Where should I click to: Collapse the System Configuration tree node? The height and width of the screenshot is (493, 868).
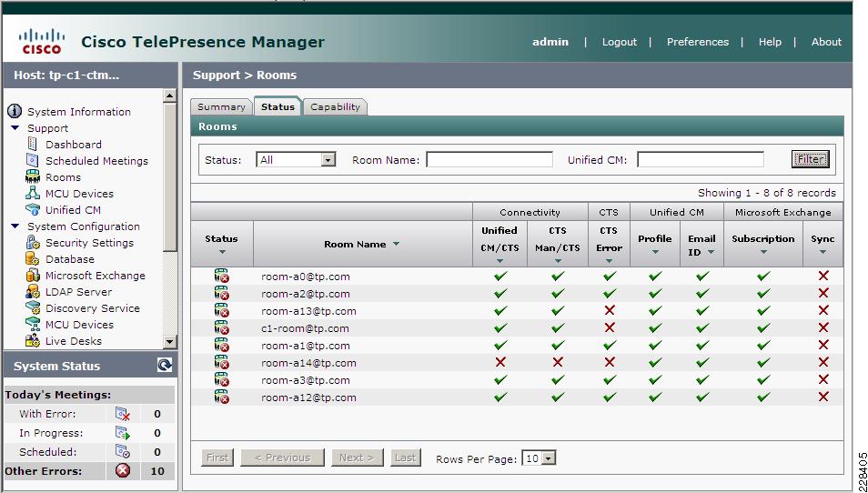15,226
